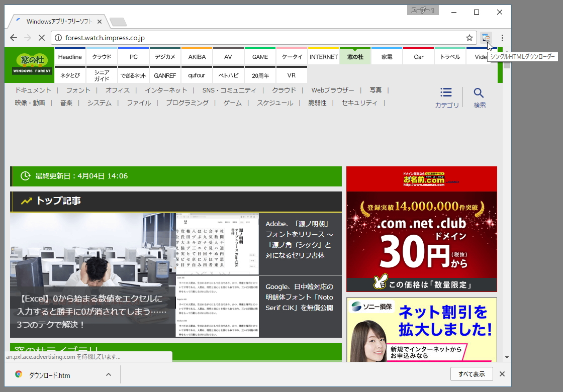Open the フォント category link
563x392 pixels.
pos(78,89)
